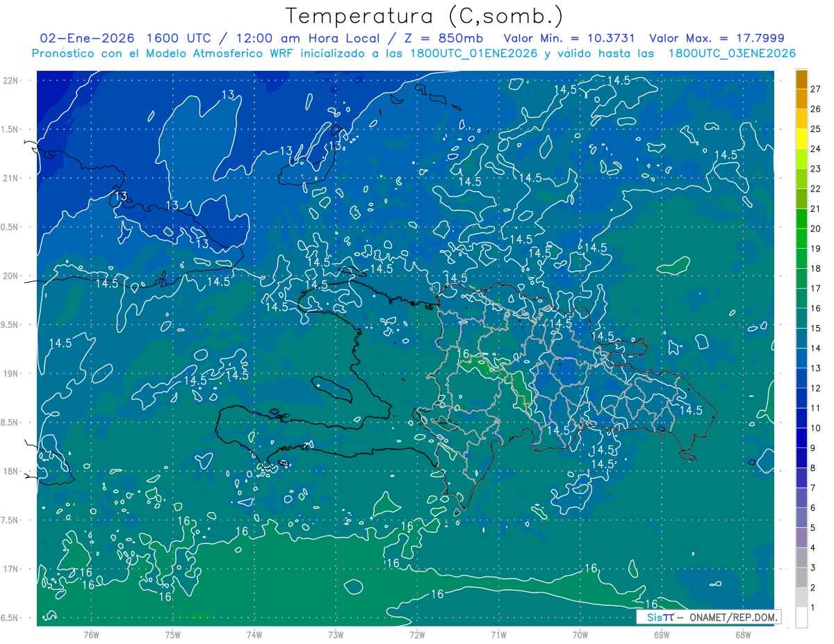834x644 pixels.
Task: Click the "69W" longitude axis label
Action: 662,634
